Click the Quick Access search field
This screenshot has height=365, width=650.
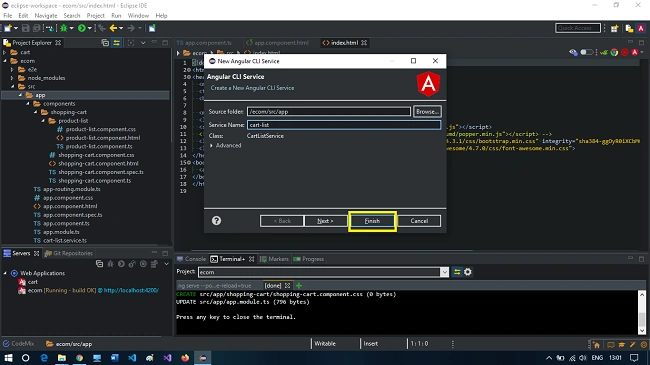tap(578, 28)
